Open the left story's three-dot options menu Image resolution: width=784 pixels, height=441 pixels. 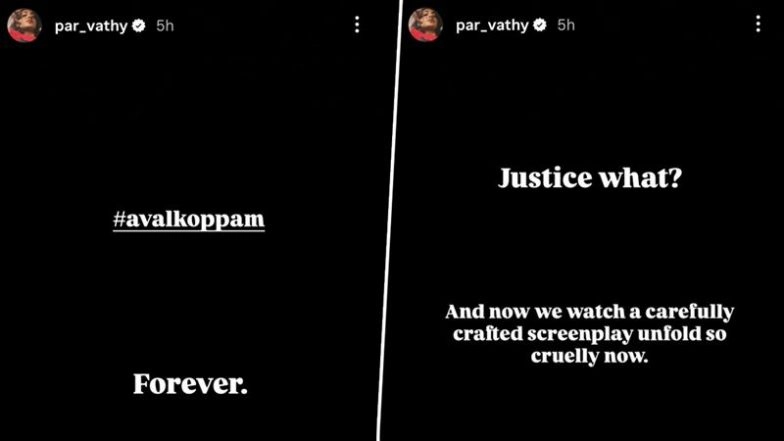[357, 24]
